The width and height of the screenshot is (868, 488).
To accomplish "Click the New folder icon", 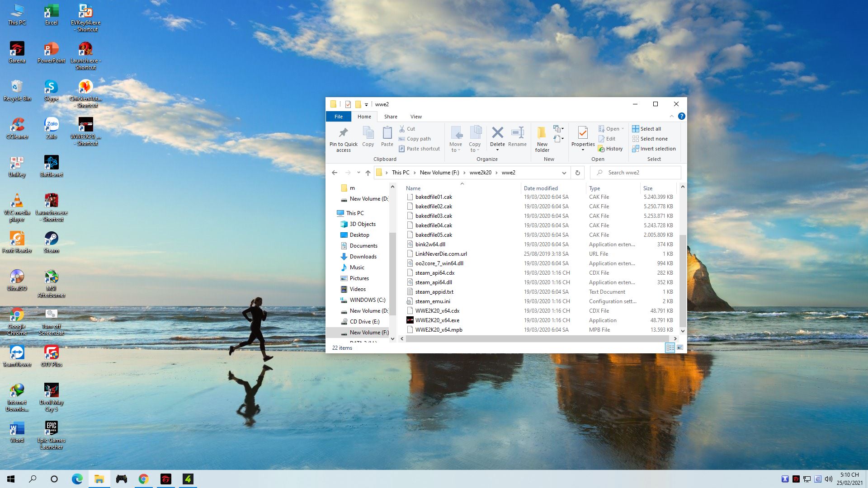I will point(542,133).
